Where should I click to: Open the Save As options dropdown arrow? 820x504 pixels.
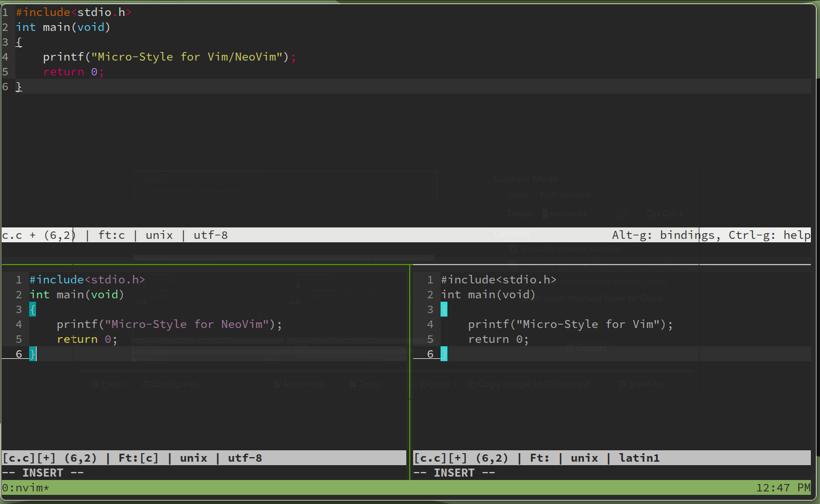click(686, 383)
